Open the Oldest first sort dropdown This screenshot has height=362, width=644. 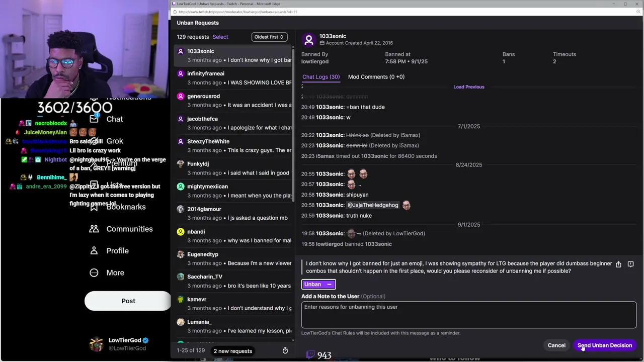(269, 37)
